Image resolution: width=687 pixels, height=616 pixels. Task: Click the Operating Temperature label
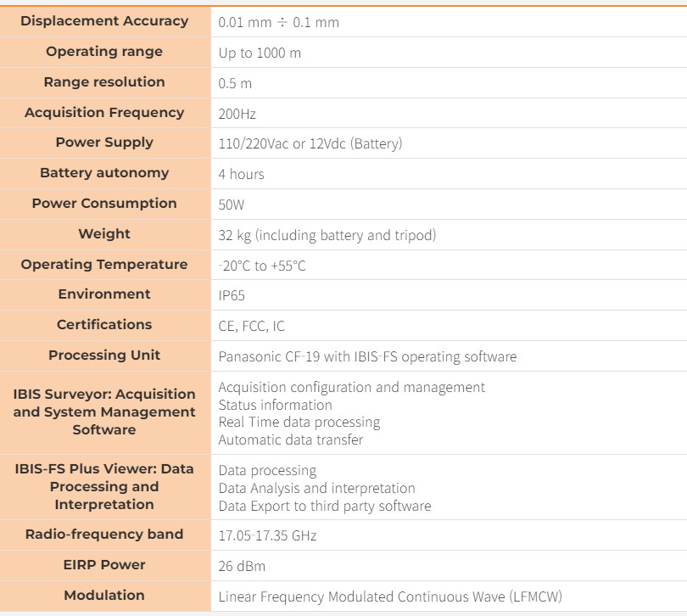104,265
